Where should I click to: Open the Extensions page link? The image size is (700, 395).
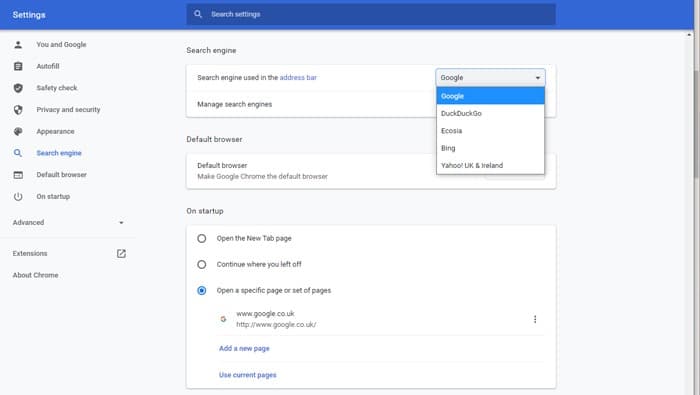[30, 254]
